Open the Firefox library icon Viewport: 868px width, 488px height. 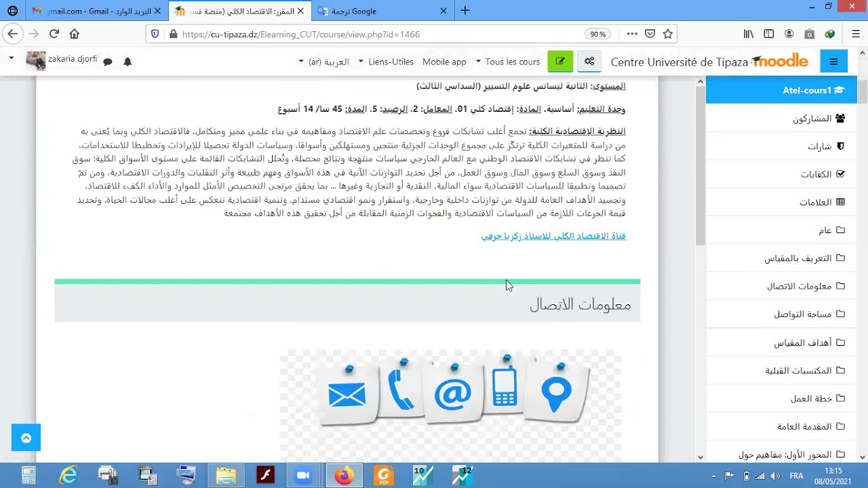click(x=749, y=34)
